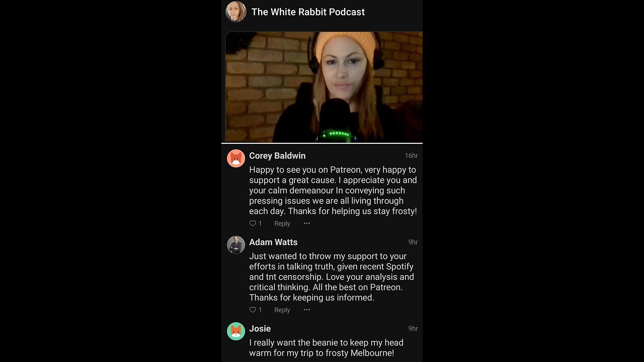Open the 9hr timestamp on Adam's comment

coord(413,242)
